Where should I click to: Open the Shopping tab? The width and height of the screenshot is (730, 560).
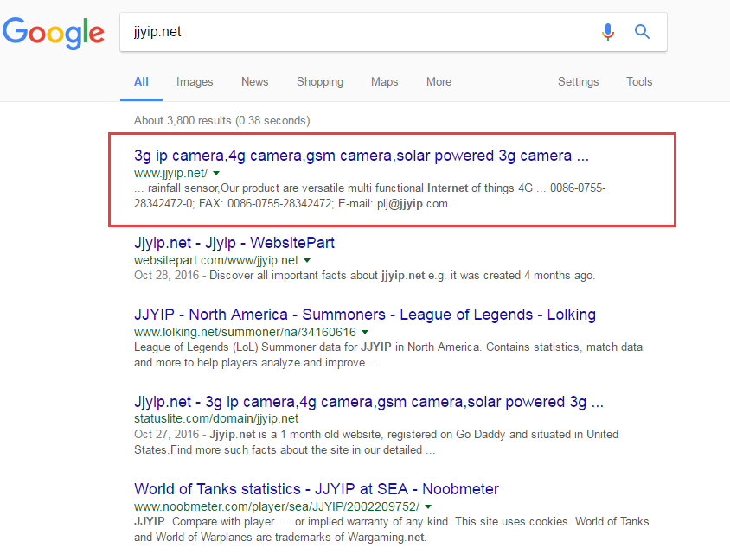tap(320, 82)
